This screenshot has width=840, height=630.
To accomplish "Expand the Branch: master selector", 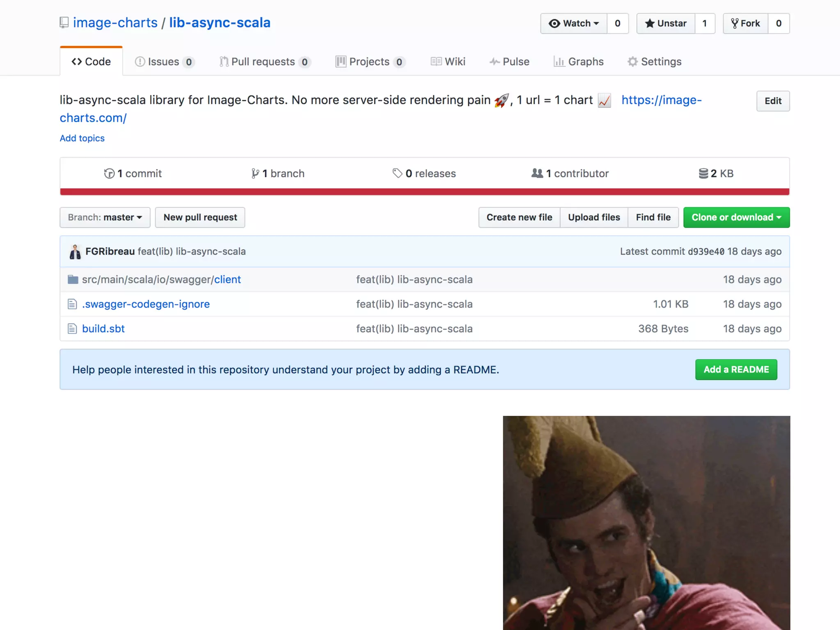I will (105, 217).
